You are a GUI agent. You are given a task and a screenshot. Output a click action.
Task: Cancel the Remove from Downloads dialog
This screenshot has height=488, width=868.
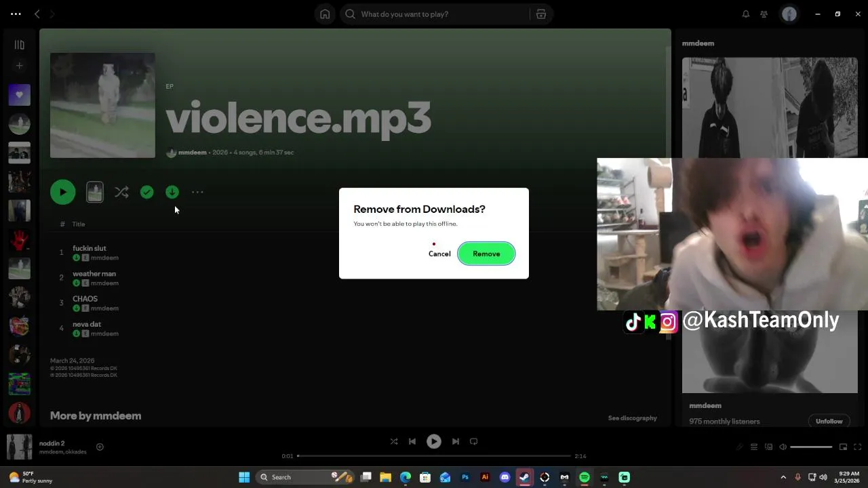[x=439, y=253]
